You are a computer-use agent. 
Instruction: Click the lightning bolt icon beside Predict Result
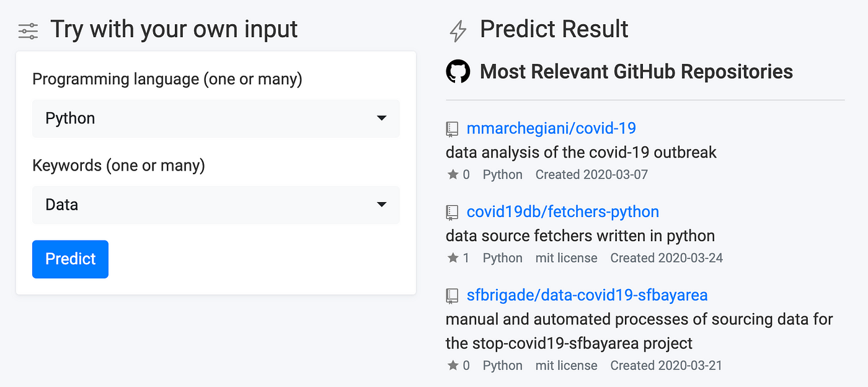pyautogui.click(x=458, y=31)
